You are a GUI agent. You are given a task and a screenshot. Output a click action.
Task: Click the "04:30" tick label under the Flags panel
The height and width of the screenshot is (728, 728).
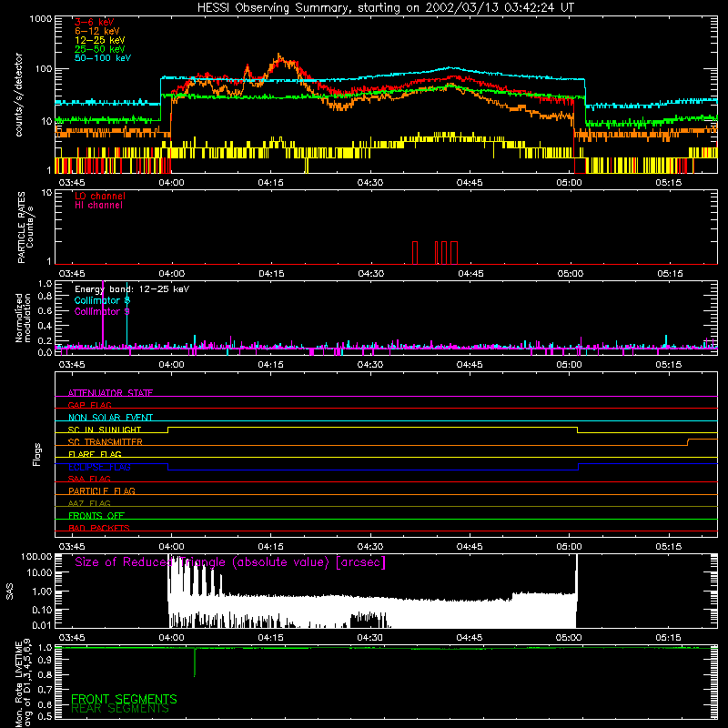point(370,547)
